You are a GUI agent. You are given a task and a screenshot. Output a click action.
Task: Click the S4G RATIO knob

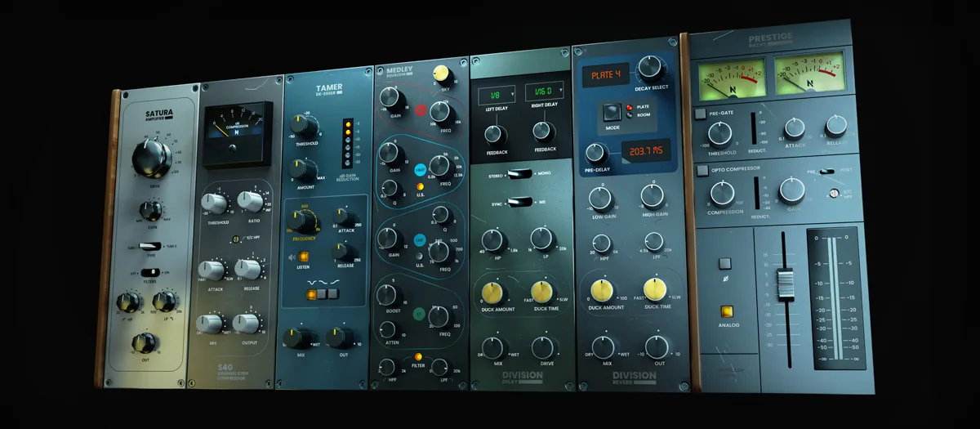coord(249,201)
